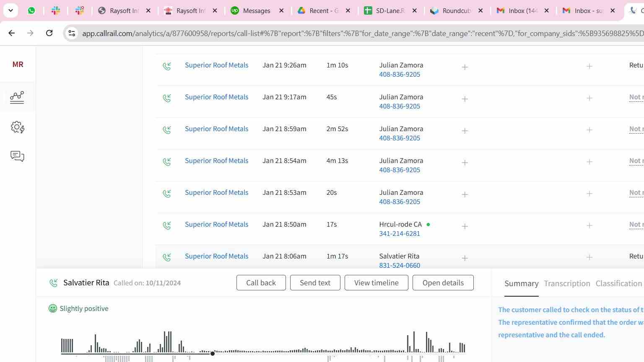Click the Call back button
The width and height of the screenshot is (644, 362).
tap(261, 283)
